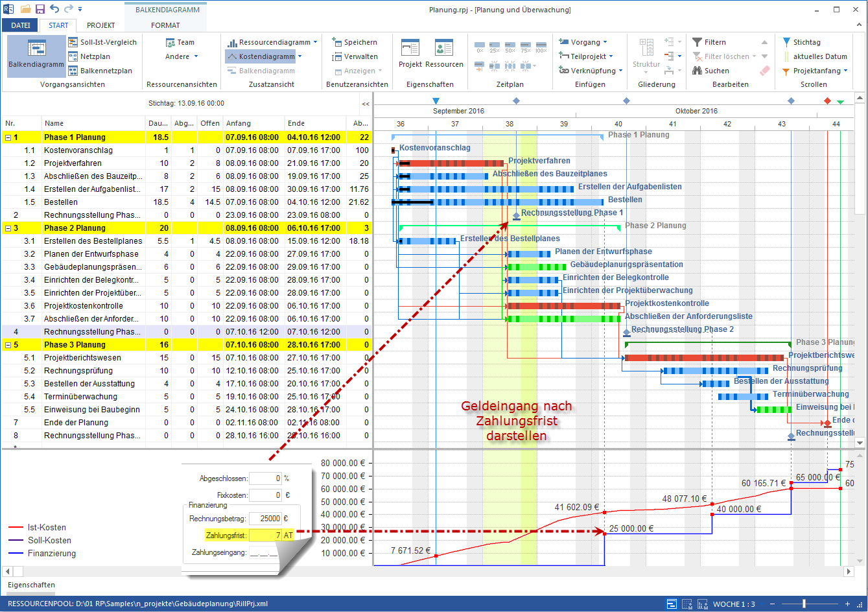Screen dimensions: 868x612
Task: Toggle the Kostendiagramm additional view
Action: click(x=261, y=56)
